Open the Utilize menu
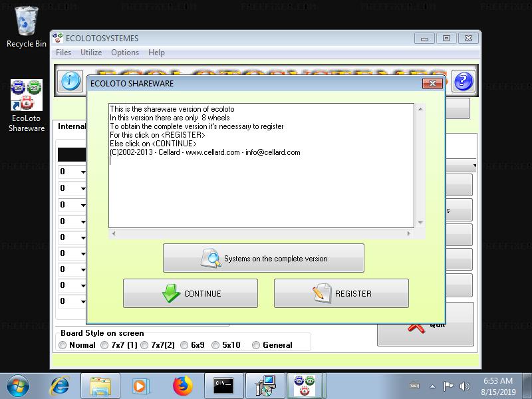The image size is (532, 399). (91, 53)
